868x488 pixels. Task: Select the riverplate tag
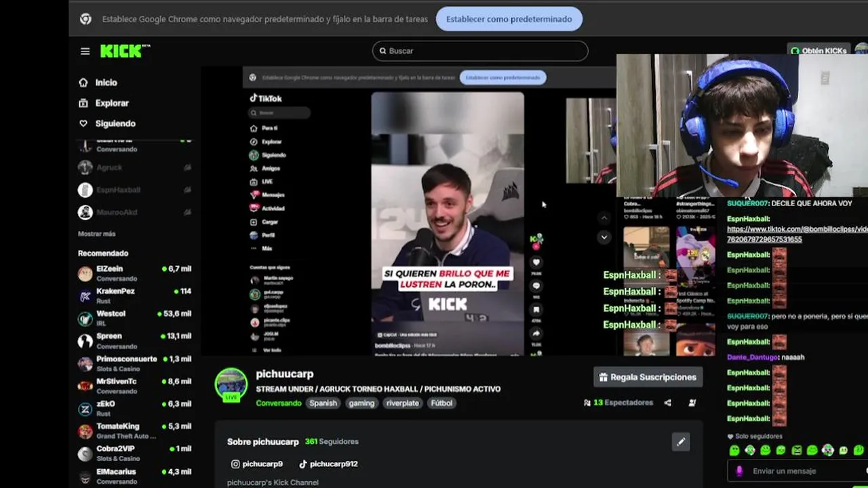coord(403,403)
